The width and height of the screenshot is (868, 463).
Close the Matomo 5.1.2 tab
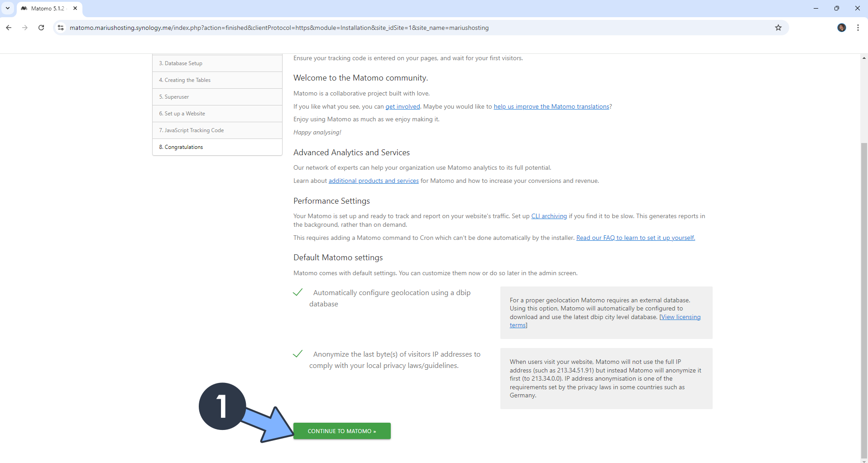click(75, 8)
